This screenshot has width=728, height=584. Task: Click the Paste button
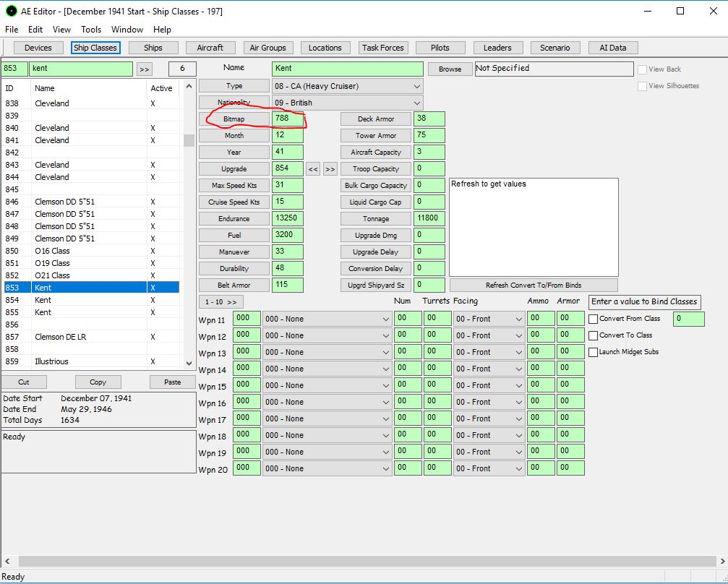[172, 382]
